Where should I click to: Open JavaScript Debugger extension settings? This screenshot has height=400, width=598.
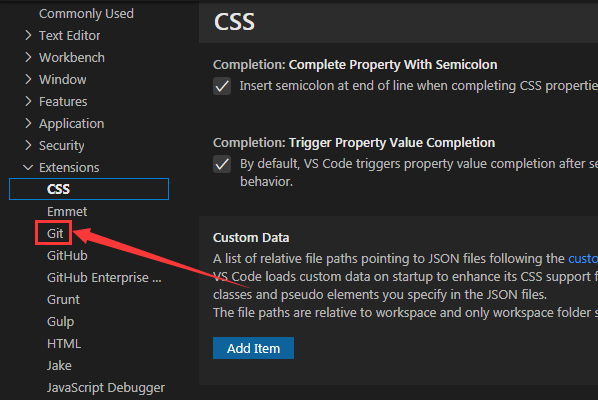coord(106,388)
